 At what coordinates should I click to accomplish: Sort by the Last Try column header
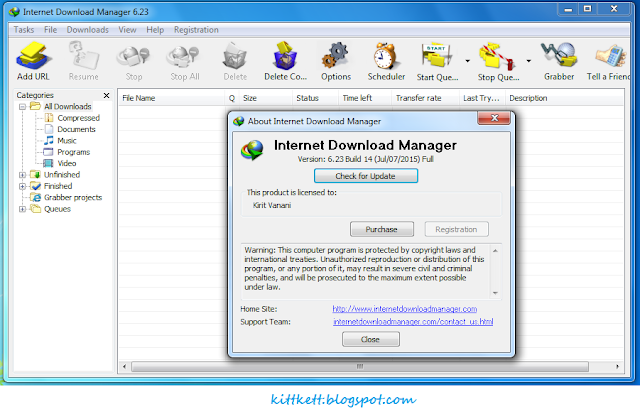[x=482, y=98]
